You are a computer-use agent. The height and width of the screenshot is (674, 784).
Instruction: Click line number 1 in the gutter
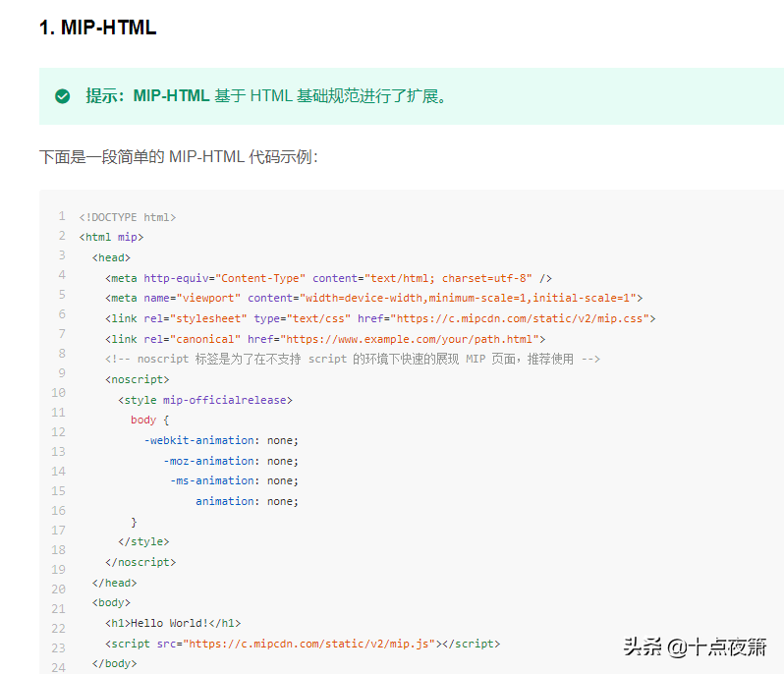point(62,216)
